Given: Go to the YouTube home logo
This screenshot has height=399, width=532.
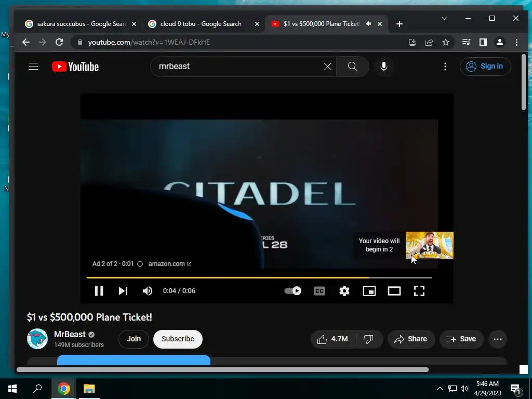Looking at the screenshot, I should pyautogui.click(x=75, y=66).
